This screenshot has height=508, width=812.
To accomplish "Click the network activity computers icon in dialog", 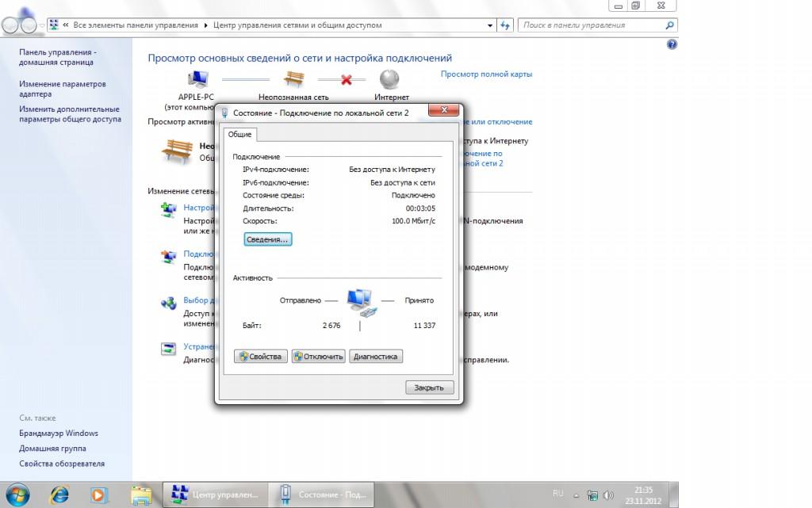I will [362, 304].
